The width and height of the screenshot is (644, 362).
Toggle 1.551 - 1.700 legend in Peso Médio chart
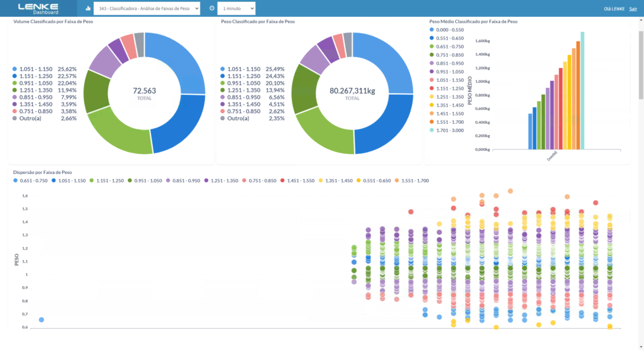pyautogui.click(x=447, y=122)
